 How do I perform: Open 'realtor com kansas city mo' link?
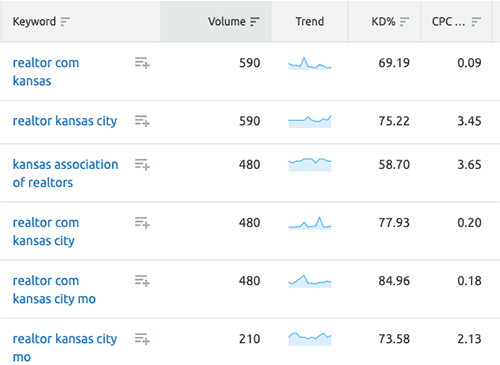[54, 290]
